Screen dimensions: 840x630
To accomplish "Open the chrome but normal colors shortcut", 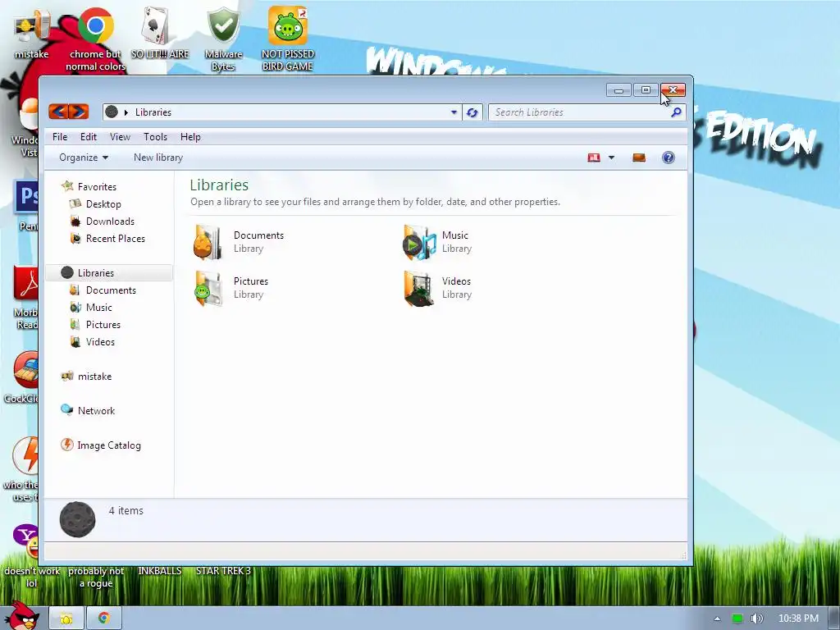I will coord(95,39).
